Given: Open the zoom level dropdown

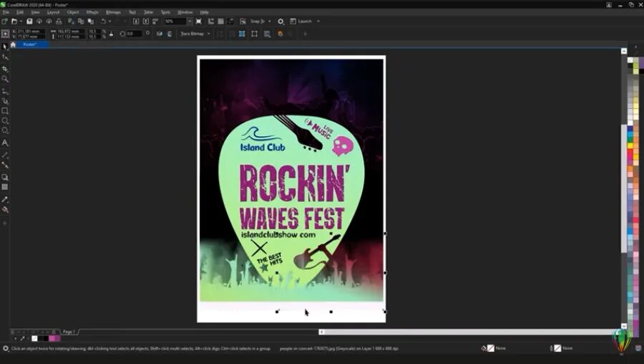Looking at the screenshot, I should point(190,21).
